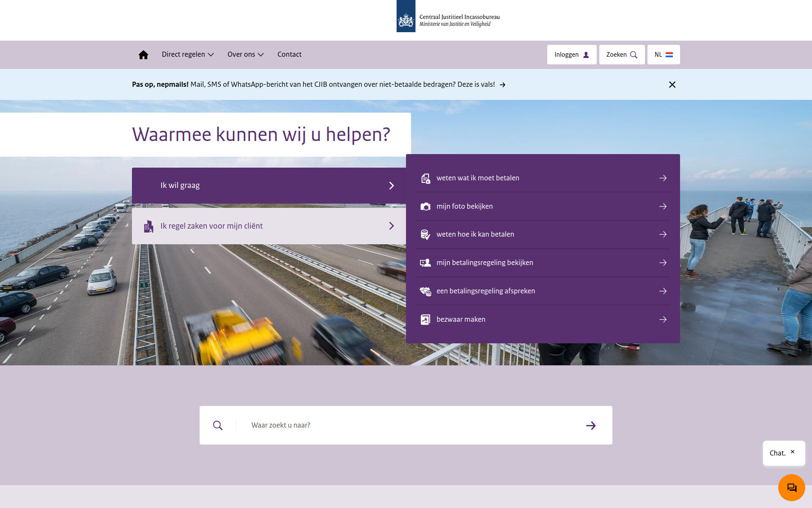
Task: Open 'weten wat ik moet betalen'
Action: point(543,178)
